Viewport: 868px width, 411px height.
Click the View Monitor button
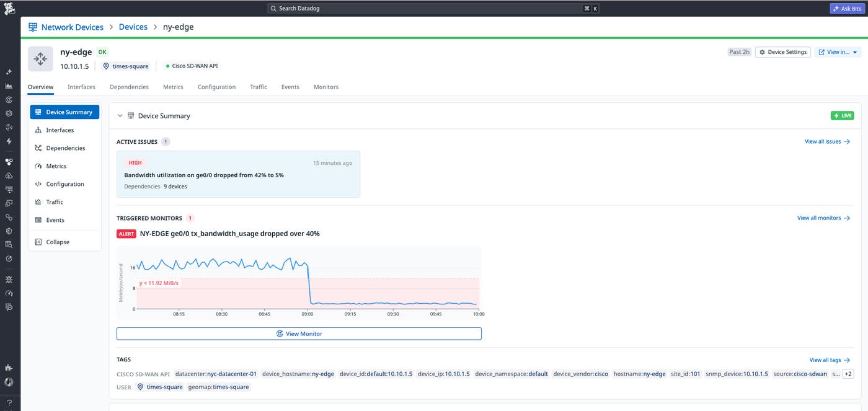point(299,334)
